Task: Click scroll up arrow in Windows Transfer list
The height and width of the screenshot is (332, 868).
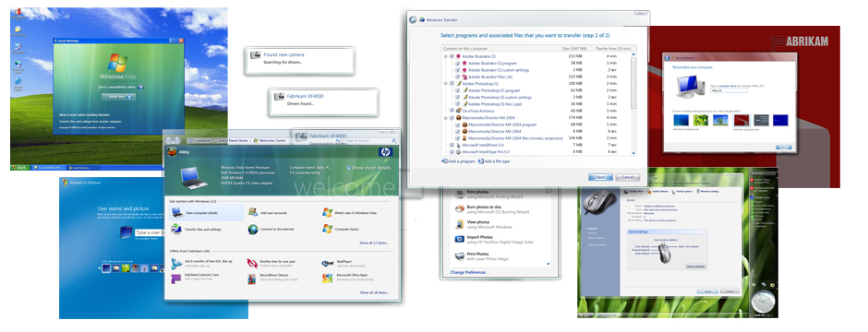Action: pos(633,54)
